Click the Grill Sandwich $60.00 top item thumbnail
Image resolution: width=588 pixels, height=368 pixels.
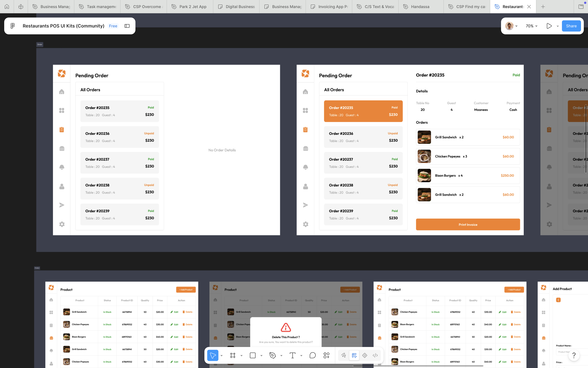point(424,137)
